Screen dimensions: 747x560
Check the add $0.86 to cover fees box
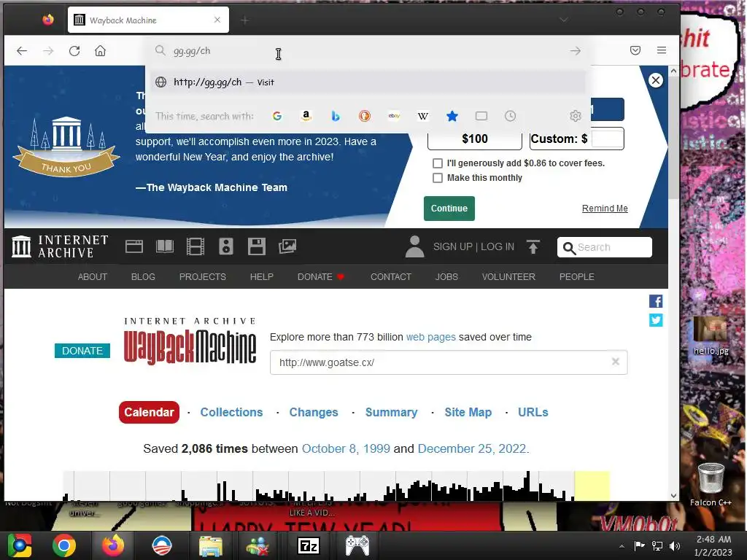click(x=438, y=163)
